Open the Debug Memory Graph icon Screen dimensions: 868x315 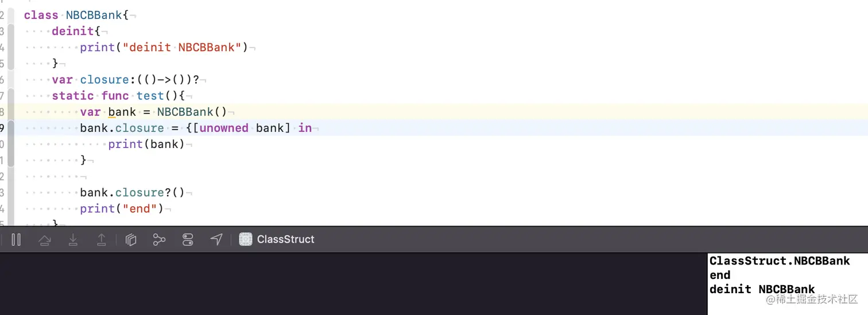[159, 239]
